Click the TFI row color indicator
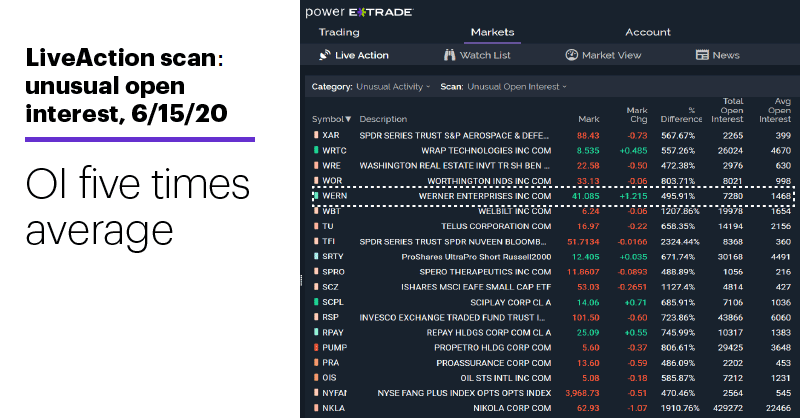800x418 pixels. [316, 241]
